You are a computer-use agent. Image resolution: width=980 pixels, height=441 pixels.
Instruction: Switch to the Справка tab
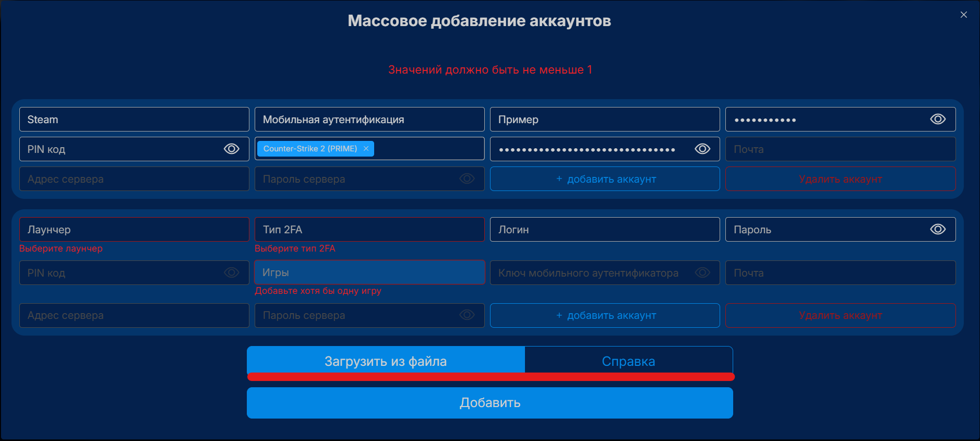pyautogui.click(x=628, y=361)
